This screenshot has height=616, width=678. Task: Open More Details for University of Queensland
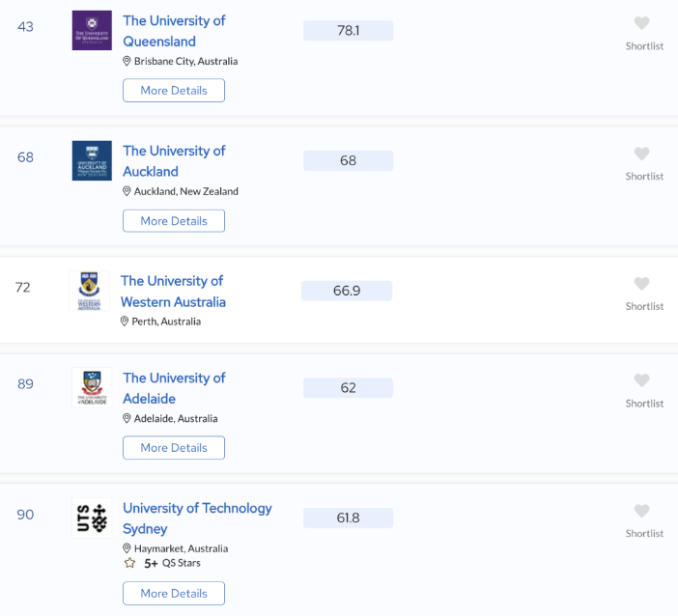tap(174, 91)
